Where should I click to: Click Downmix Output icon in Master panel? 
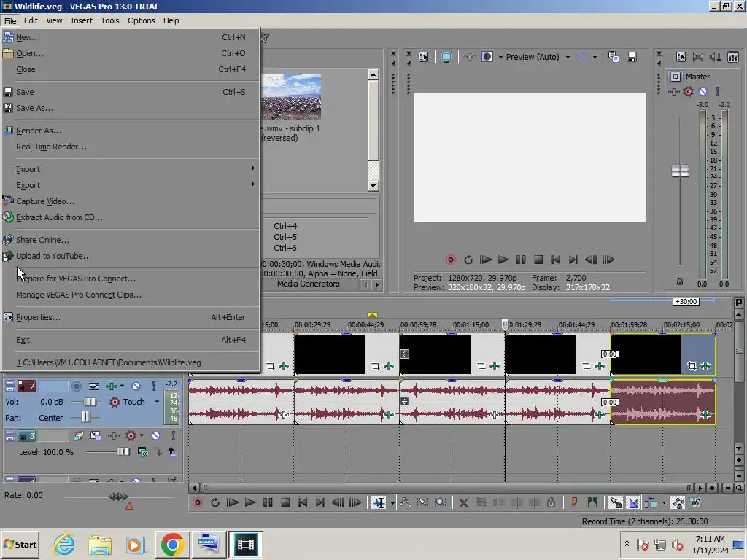point(698,57)
